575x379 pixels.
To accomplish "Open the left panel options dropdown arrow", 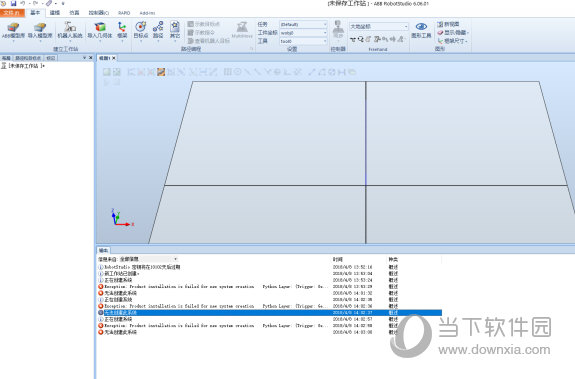I will 84,58.
